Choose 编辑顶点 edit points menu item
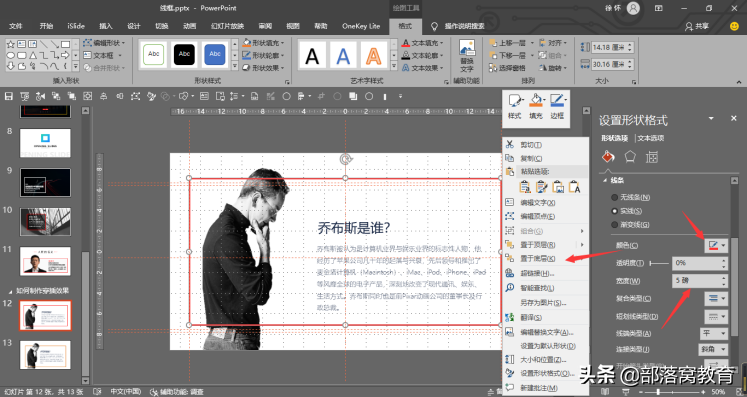747x397 pixels. pyautogui.click(x=546, y=216)
